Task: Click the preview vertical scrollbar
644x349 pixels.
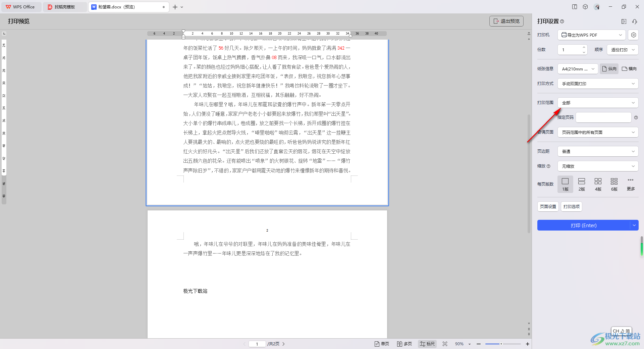Action: click(x=529, y=174)
